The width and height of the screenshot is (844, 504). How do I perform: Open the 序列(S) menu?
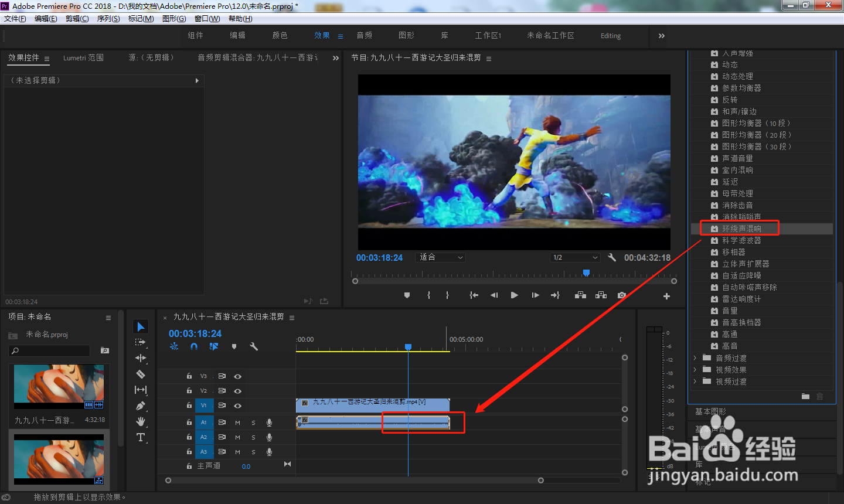coord(108,19)
